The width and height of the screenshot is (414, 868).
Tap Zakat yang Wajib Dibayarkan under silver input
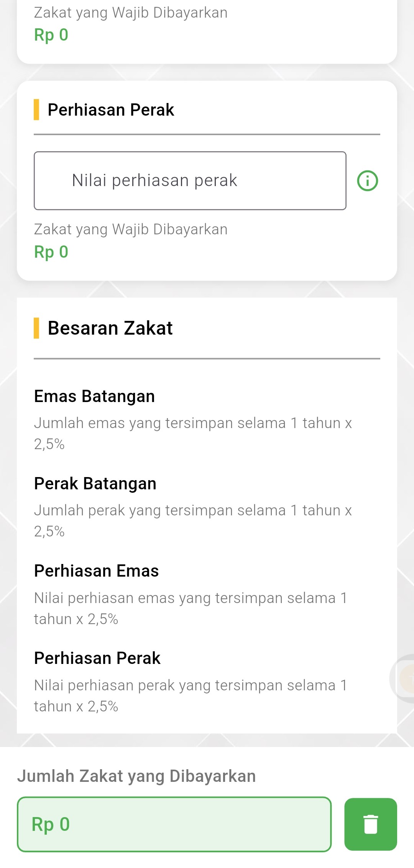point(131,229)
